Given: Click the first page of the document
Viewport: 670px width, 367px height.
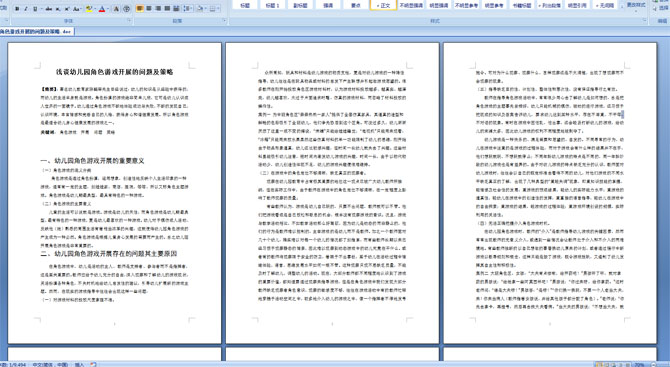Looking at the screenshot, I should click(115, 193).
